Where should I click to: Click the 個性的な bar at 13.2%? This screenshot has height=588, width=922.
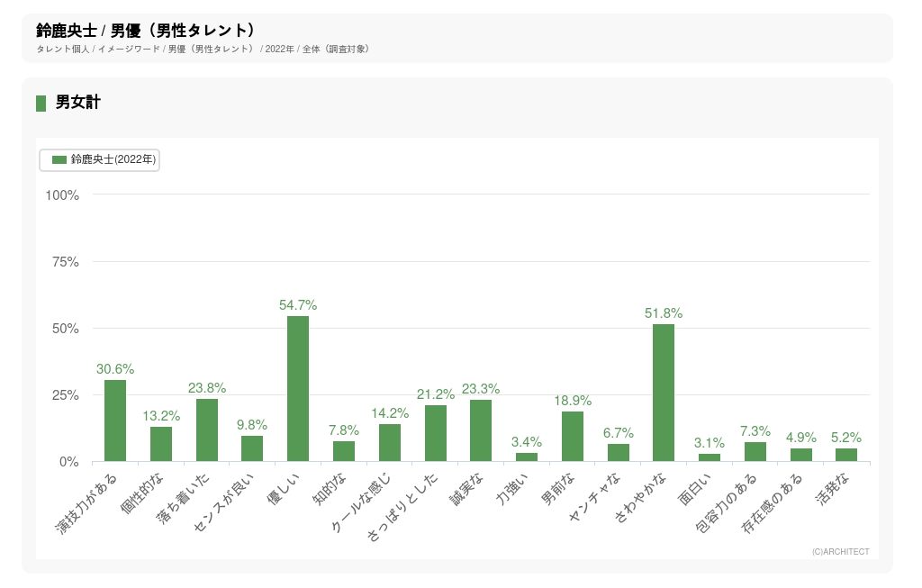pyautogui.click(x=161, y=444)
